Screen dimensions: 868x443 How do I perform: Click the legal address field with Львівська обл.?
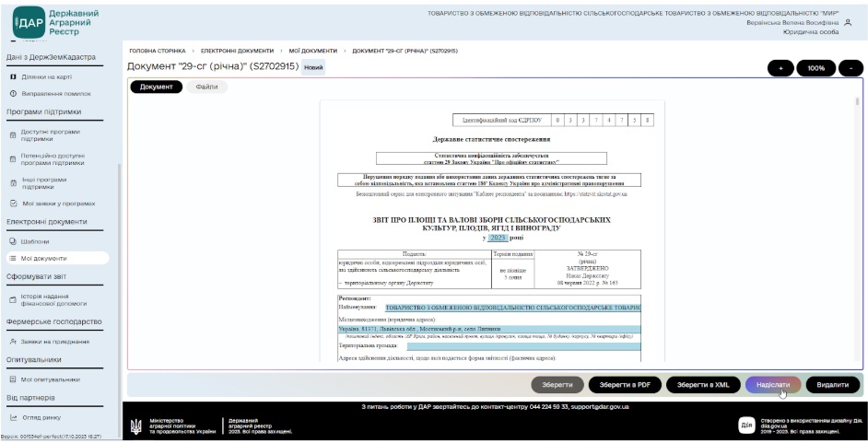489,329
